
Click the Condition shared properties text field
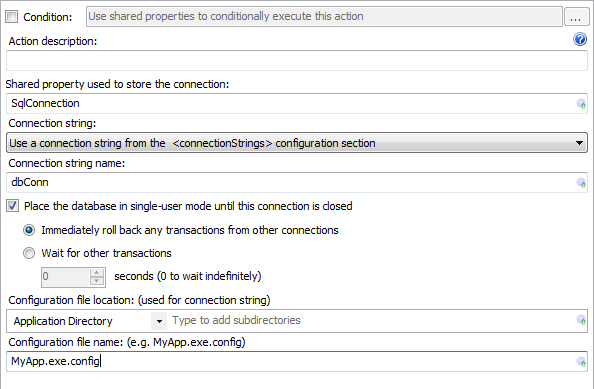(324, 17)
